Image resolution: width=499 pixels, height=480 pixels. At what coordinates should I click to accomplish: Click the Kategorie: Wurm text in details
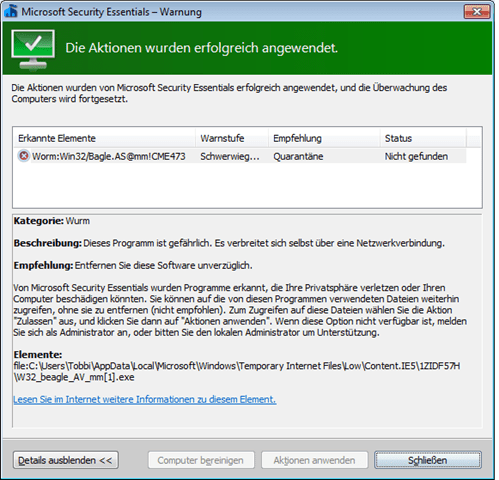coord(52,221)
